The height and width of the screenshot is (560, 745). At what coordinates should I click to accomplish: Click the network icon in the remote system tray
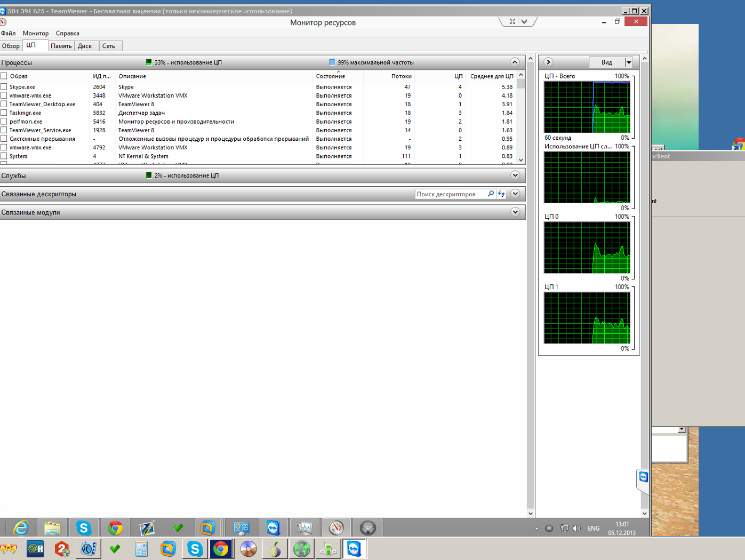coord(564,529)
